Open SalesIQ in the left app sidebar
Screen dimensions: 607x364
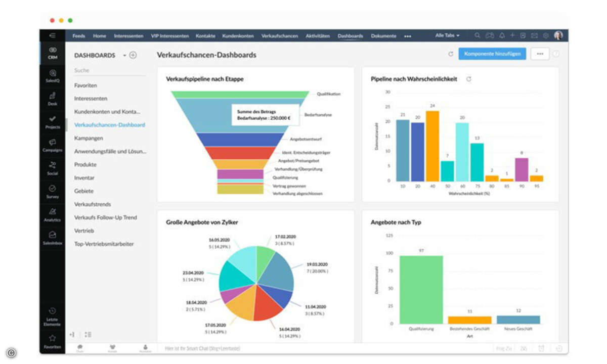(x=53, y=76)
